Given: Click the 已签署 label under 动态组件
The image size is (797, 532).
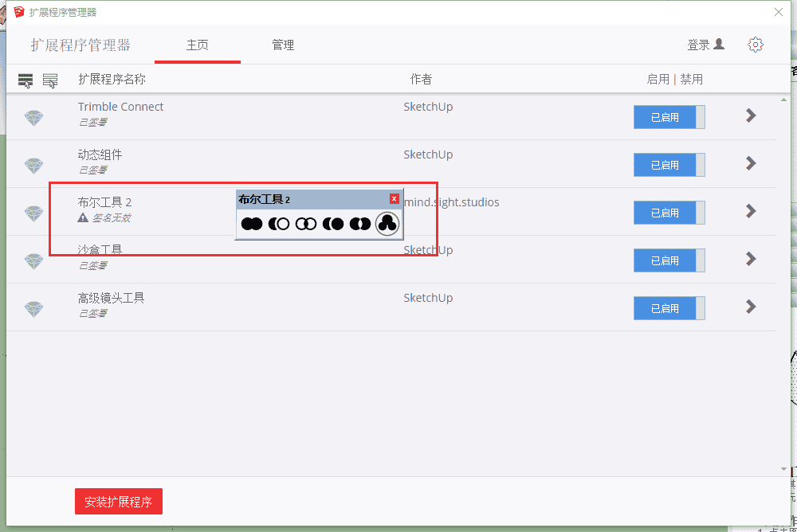Looking at the screenshot, I should (93, 170).
